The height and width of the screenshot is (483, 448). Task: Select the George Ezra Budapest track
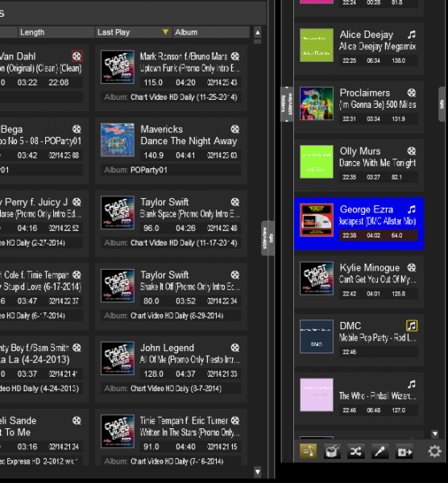coord(359,223)
